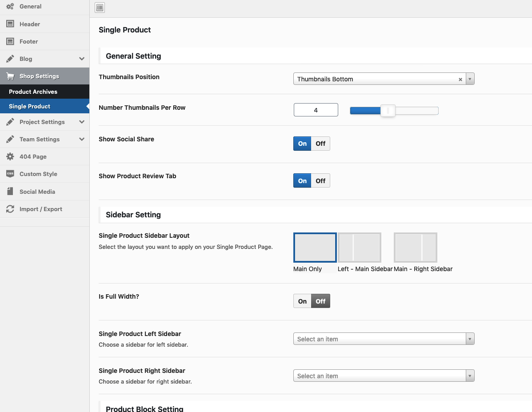
Task: Disable the Show Product Review Tab
Action: pos(320,181)
